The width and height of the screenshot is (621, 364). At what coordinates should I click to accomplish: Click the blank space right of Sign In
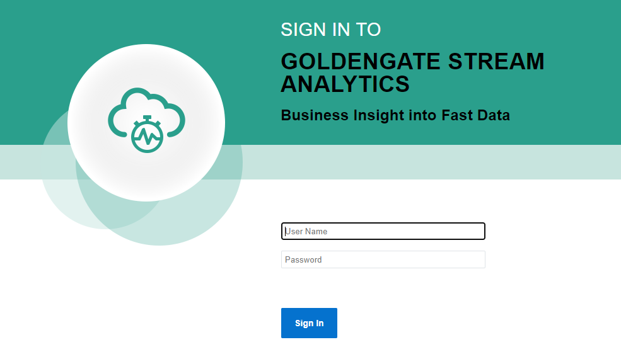coord(441,323)
